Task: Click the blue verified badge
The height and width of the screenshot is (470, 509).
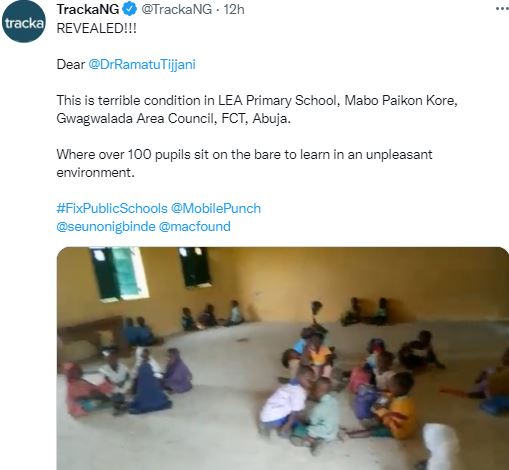Action: 130,9
